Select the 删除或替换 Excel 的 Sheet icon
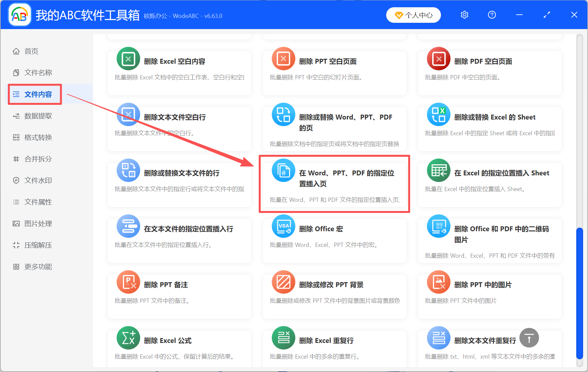 click(x=438, y=115)
